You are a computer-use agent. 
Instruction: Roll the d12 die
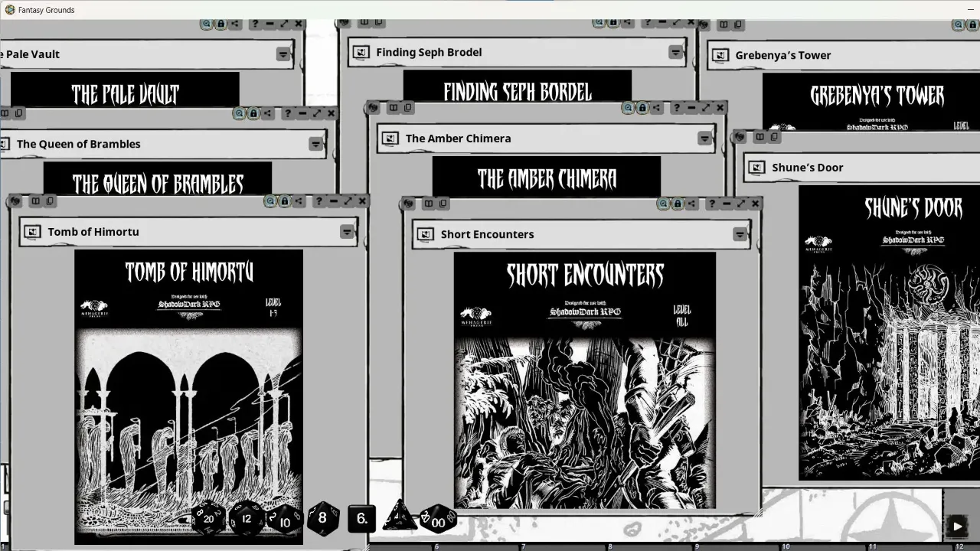click(247, 519)
